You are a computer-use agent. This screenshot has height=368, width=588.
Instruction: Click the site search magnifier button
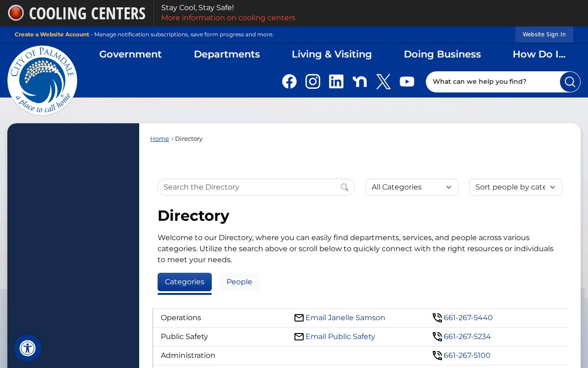click(x=570, y=82)
